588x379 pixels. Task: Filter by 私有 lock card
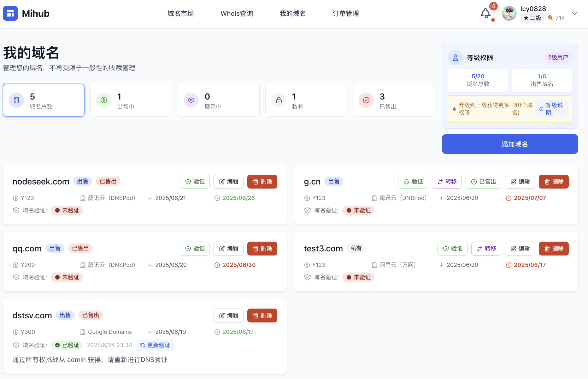pyautogui.click(x=306, y=100)
